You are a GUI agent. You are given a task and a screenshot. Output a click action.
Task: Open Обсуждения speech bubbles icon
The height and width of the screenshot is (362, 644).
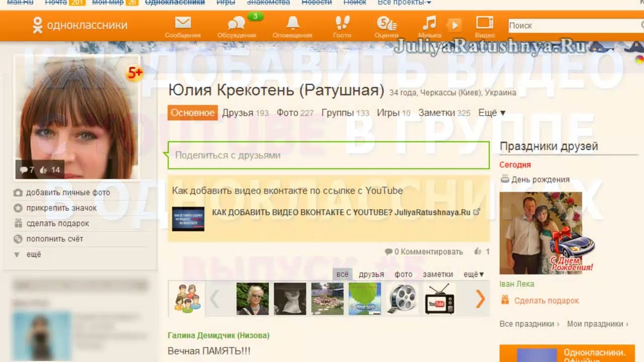[x=236, y=23]
